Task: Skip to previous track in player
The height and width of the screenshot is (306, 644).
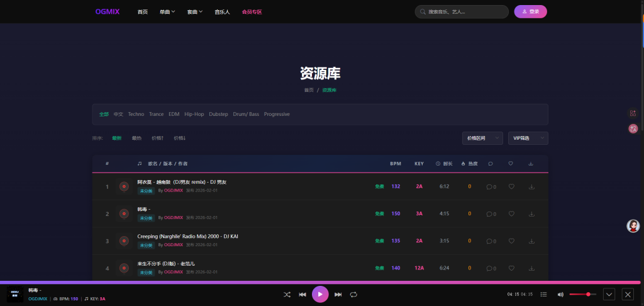Action: point(303,295)
